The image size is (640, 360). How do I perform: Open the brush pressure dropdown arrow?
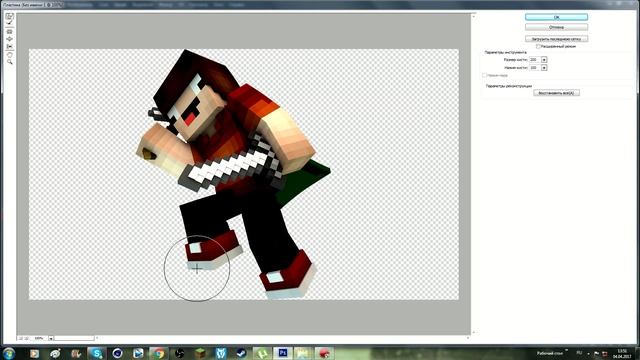[544, 68]
